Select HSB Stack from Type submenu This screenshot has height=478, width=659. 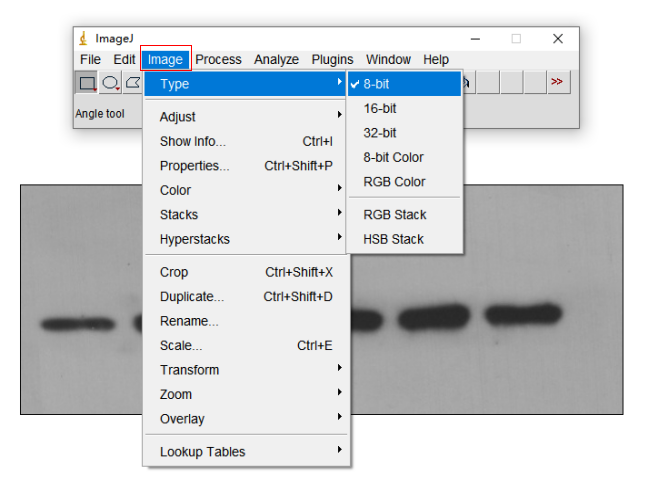click(393, 239)
